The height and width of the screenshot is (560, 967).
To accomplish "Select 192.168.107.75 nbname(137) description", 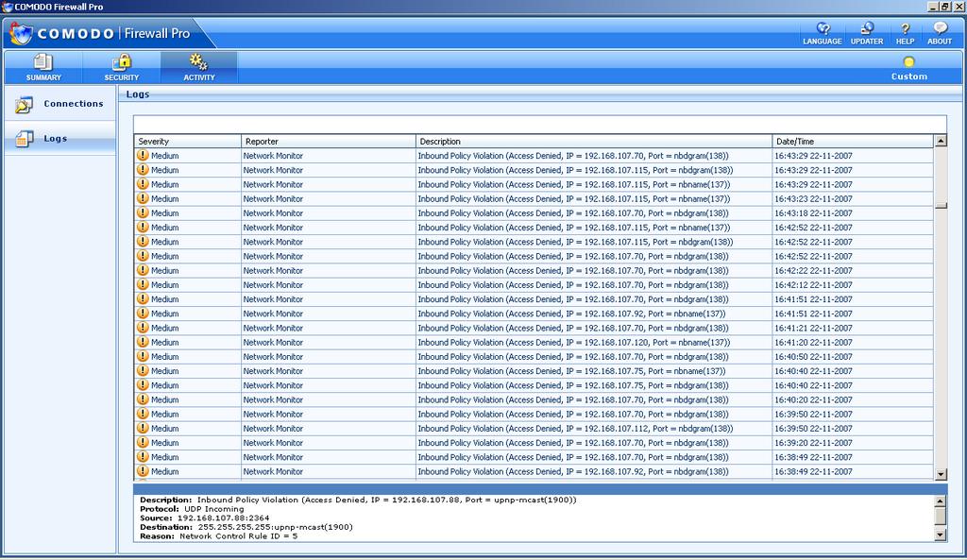I will pos(571,371).
